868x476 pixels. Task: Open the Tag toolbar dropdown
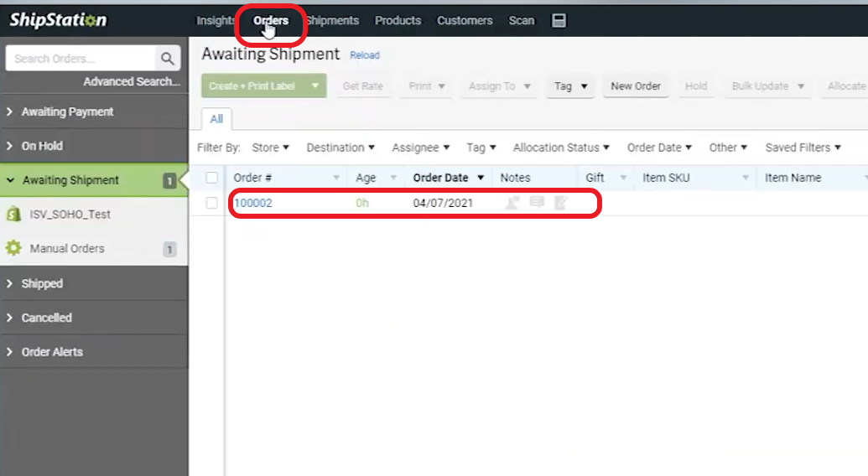(x=570, y=86)
